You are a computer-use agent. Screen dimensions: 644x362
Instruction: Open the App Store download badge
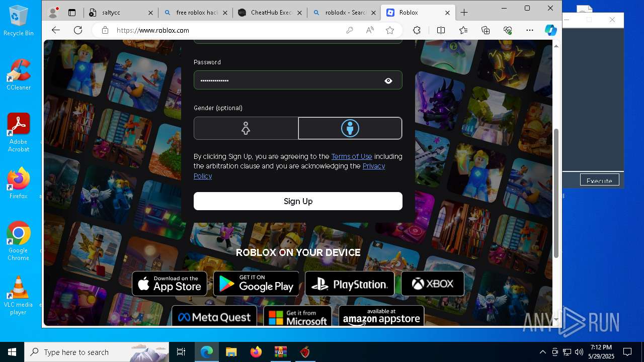170,284
